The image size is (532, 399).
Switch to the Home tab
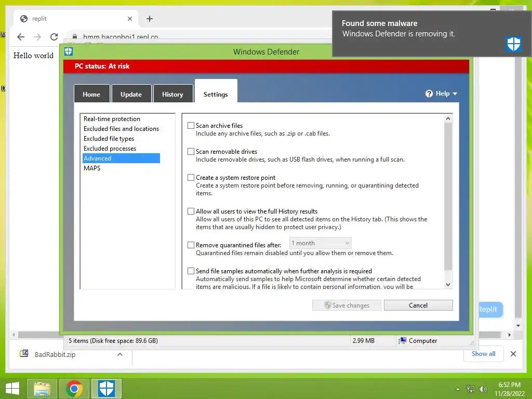click(91, 94)
